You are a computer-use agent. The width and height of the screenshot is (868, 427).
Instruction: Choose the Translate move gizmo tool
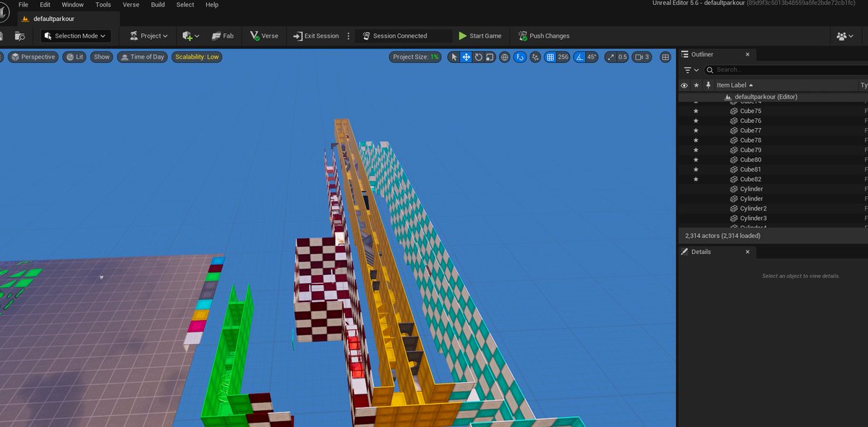(467, 56)
